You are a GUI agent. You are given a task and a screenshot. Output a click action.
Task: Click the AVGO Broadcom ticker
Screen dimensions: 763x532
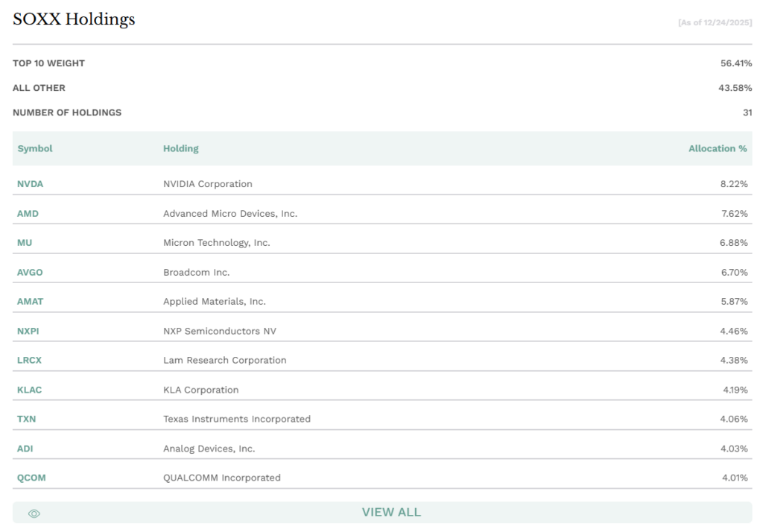pyautogui.click(x=30, y=272)
